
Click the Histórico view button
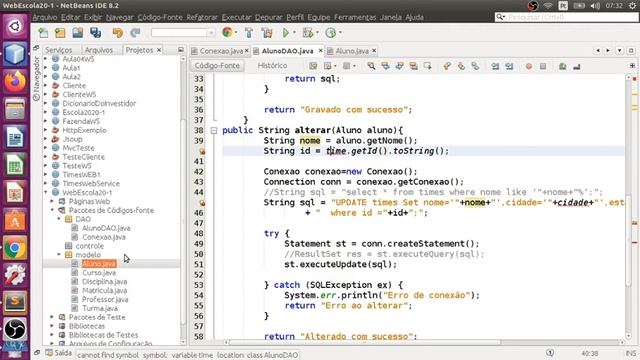pos(272,66)
